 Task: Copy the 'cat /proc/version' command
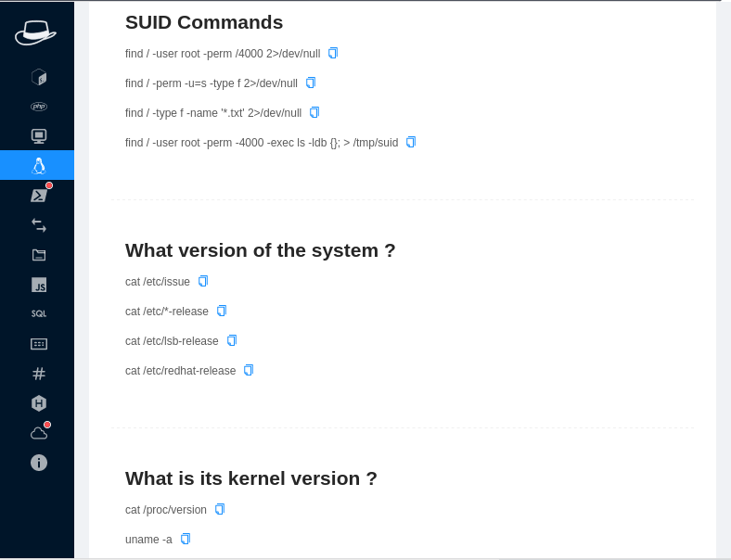[x=220, y=509]
